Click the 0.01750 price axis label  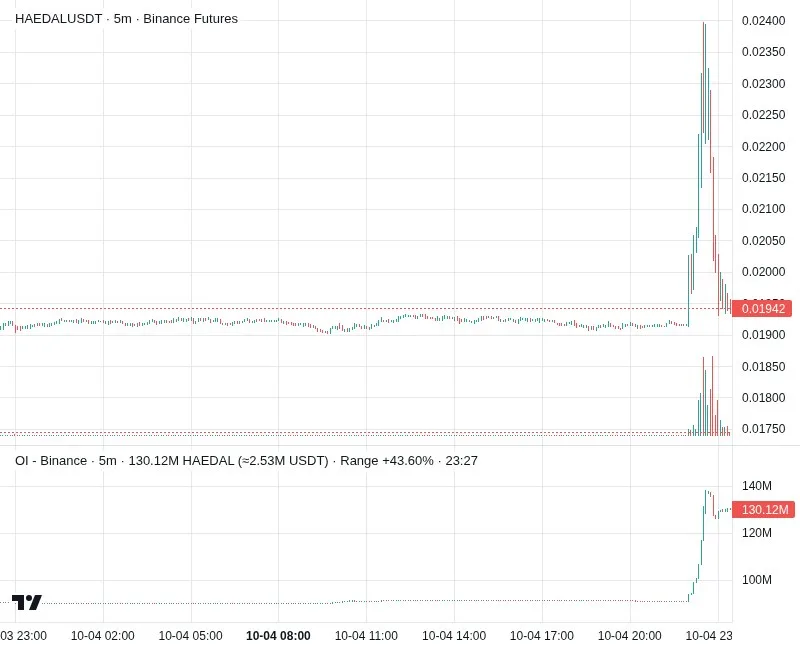(x=763, y=429)
